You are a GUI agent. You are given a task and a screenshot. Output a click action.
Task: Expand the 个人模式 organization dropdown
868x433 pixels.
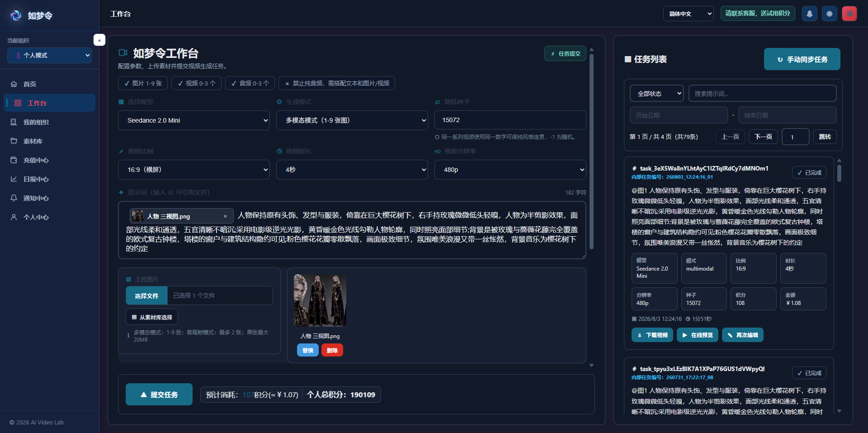pos(50,55)
